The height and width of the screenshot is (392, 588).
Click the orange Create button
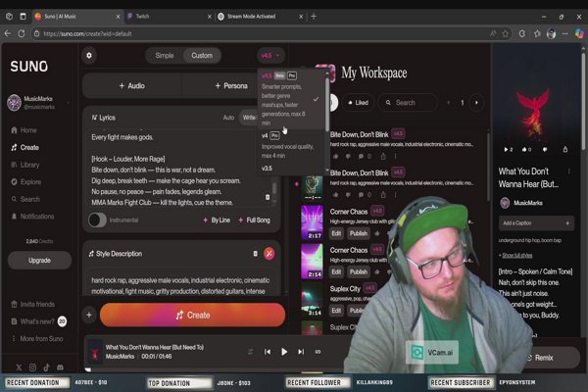click(x=192, y=316)
